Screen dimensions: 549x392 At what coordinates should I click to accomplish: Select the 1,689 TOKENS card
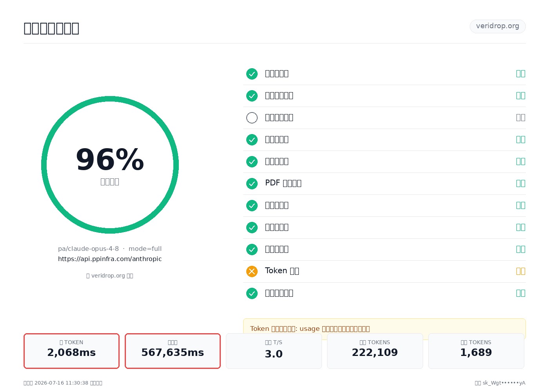476,351
